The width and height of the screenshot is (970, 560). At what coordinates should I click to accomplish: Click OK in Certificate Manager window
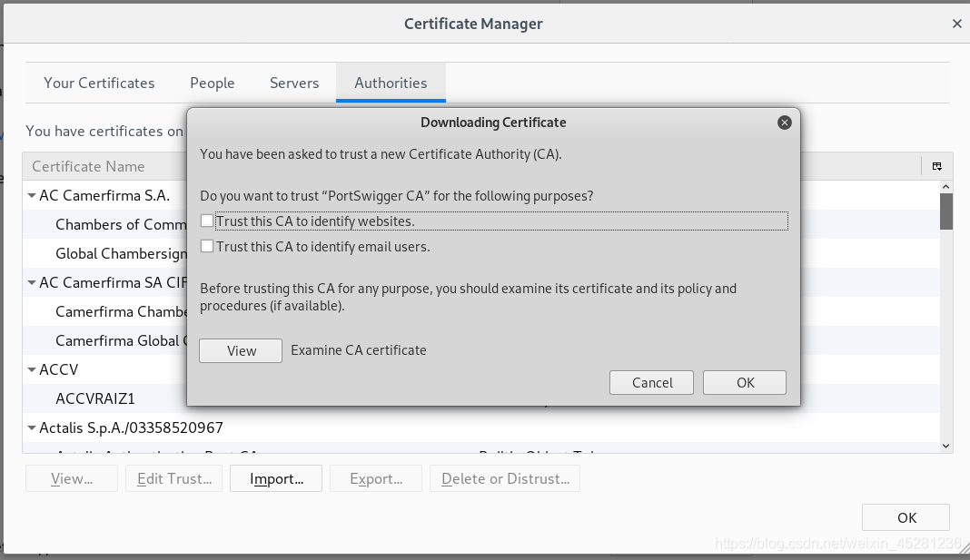(906, 517)
